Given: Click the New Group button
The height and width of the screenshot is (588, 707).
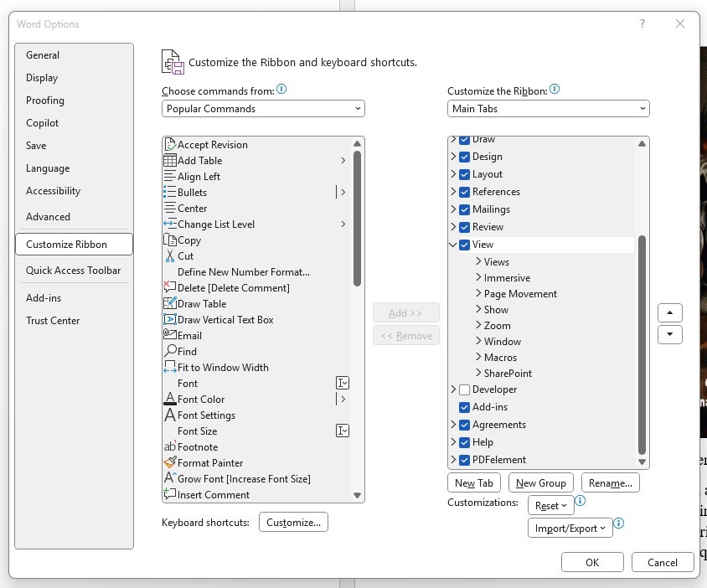Looking at the screenshot, I should point(540,483).
